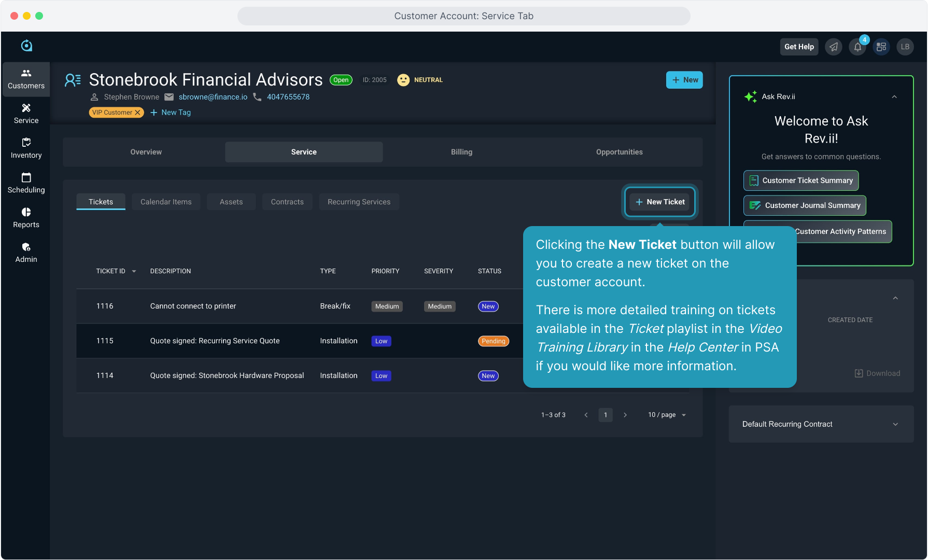
Task: Remove the VIP Customer tag
Action: pyautogui.click(x=137, y=113)
